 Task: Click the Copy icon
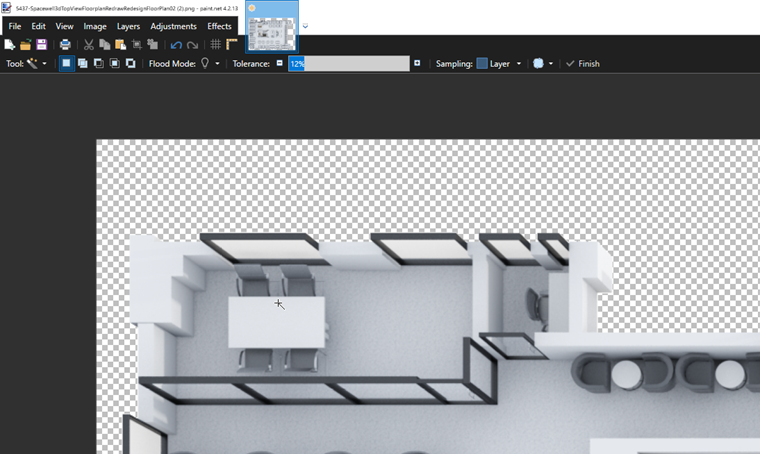105,45
